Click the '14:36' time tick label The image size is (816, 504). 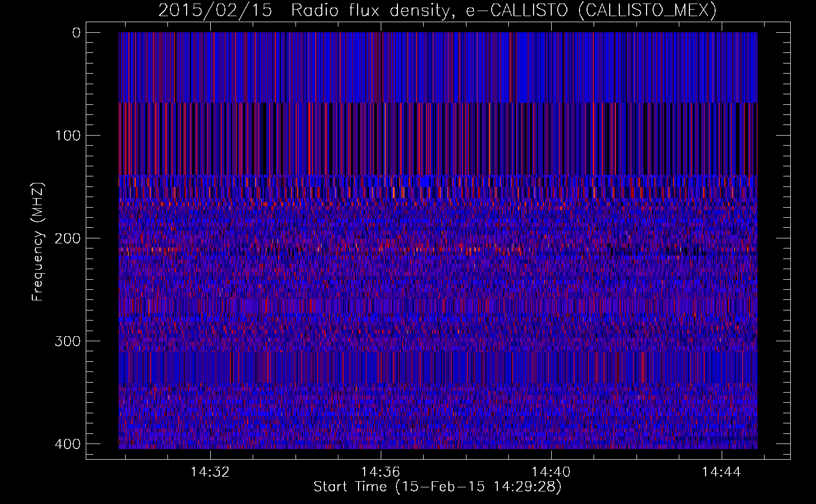pos(381,472)
